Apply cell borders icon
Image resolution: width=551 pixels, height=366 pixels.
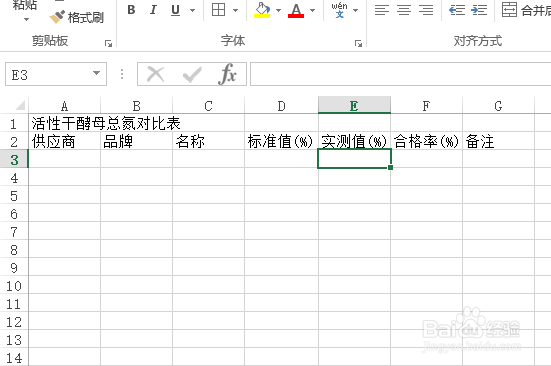click(218, 10)
